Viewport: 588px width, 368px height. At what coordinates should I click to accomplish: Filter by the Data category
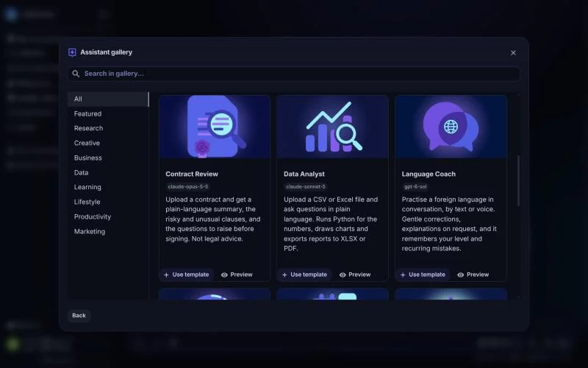[108, 173]
